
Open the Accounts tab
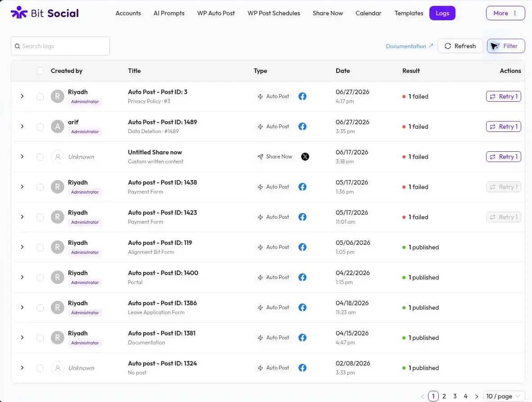(x=128, y=13)
